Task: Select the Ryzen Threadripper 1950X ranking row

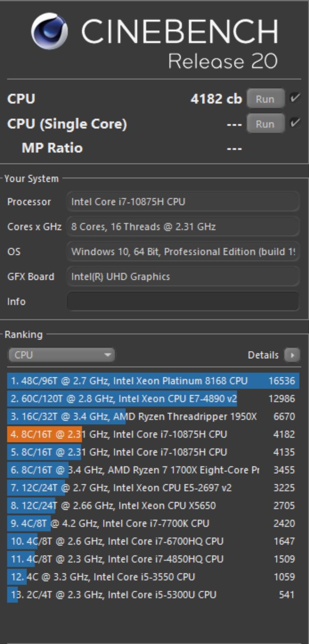Action: pos(153,416)
